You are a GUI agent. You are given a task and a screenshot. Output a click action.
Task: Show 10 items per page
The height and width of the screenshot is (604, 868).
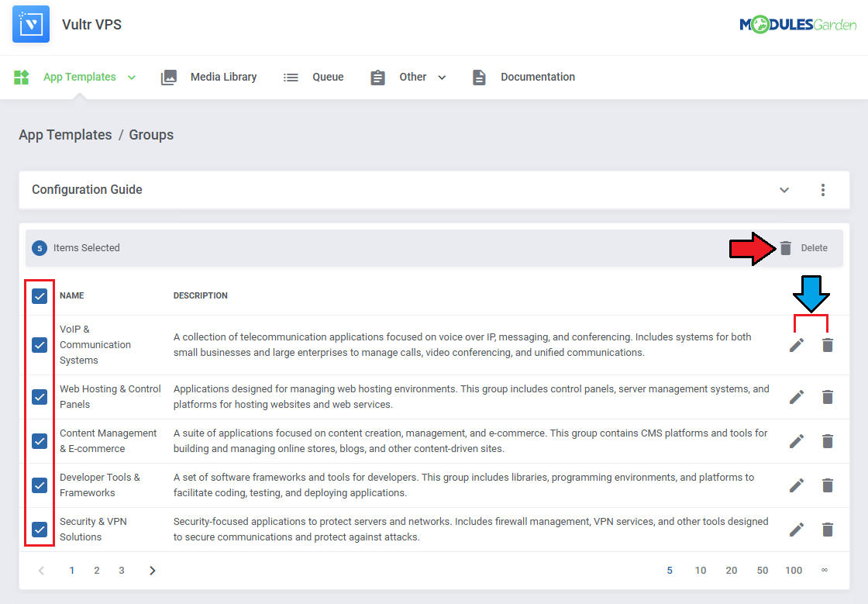tap(701, 571)
